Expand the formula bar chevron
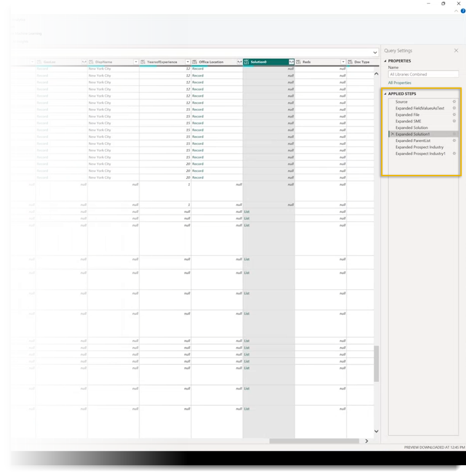 click(x=375, y=53)
